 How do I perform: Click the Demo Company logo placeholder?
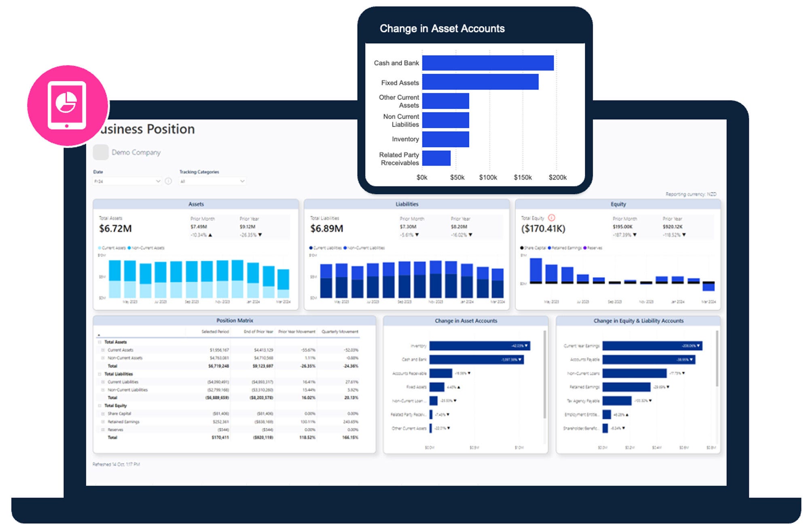click(x=101, y=152)
